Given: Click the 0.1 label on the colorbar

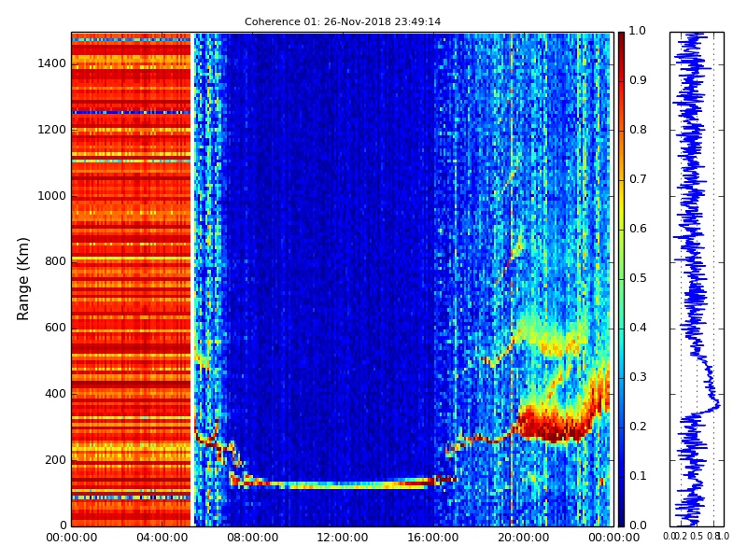Looking at the screenshot, I should point(638,476).
